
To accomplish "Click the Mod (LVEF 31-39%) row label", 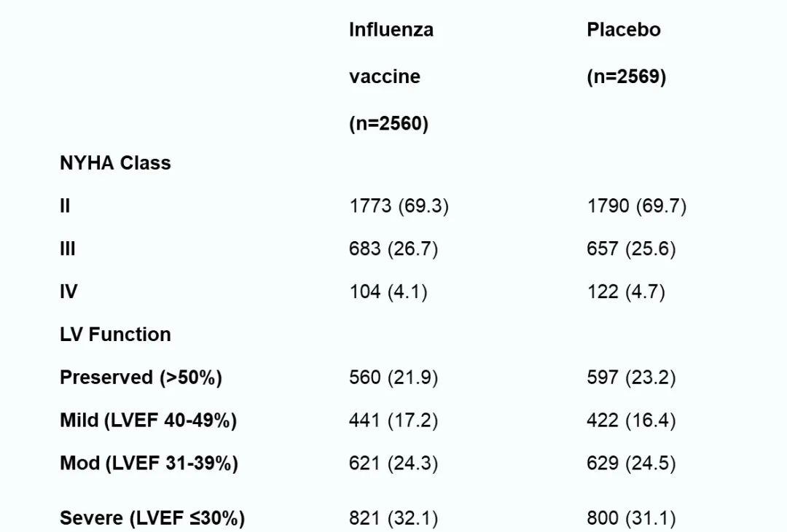I will point(149,463).
